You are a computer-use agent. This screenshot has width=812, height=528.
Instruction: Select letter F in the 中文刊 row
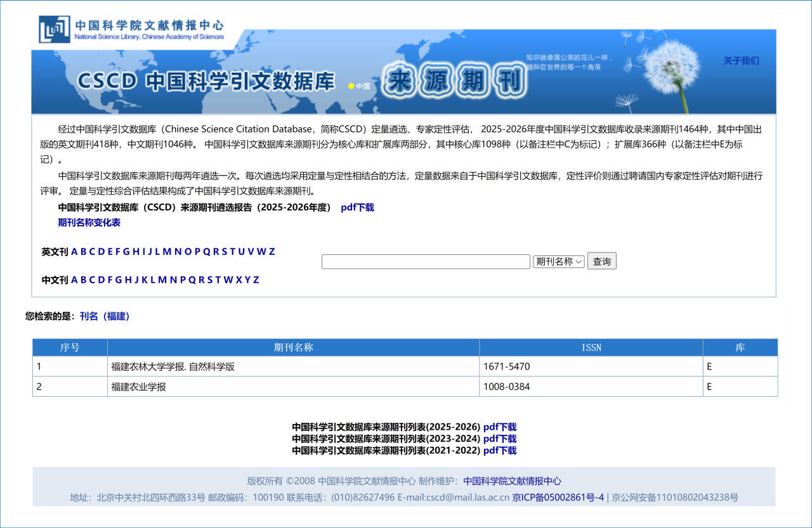point(110,280)
